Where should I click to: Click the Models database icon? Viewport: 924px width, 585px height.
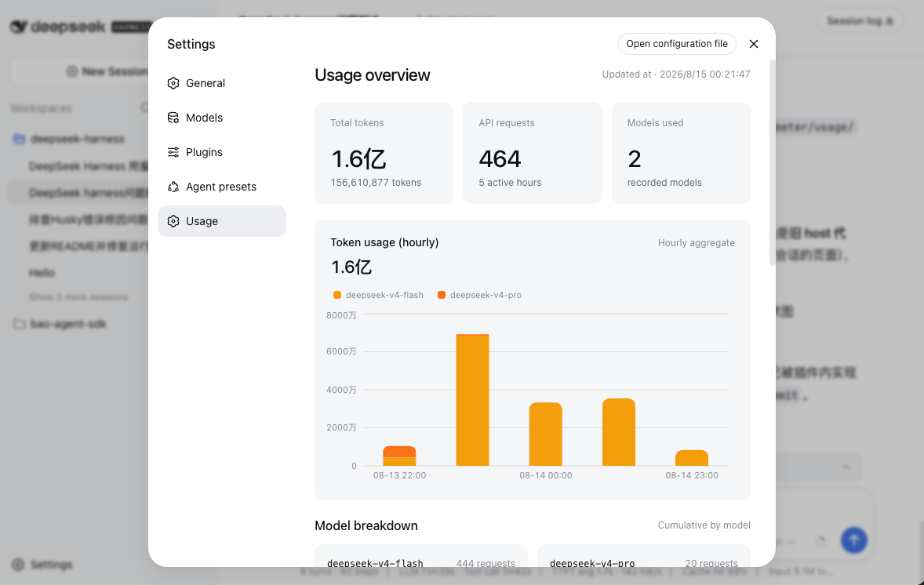[x=173, y=118]
